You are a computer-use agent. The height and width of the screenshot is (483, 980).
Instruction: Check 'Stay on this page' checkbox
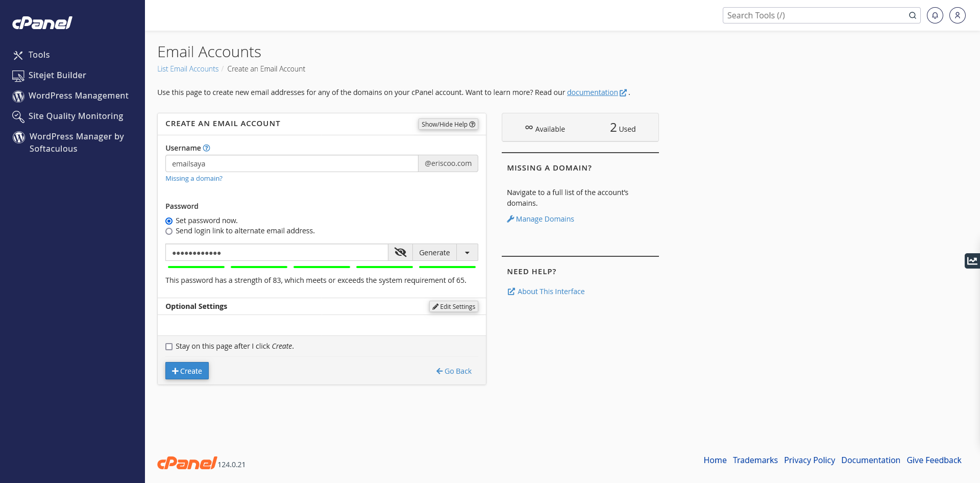[x=169, y=347]
